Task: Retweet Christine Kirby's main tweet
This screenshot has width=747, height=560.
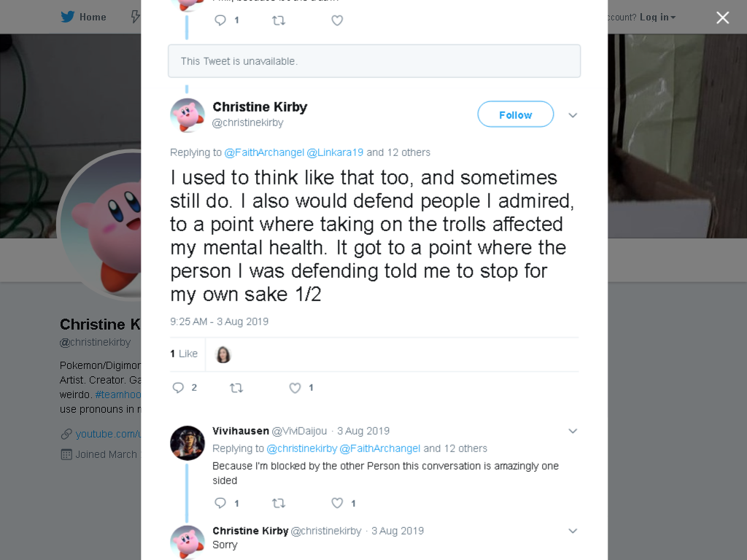Action: [236, 388]
